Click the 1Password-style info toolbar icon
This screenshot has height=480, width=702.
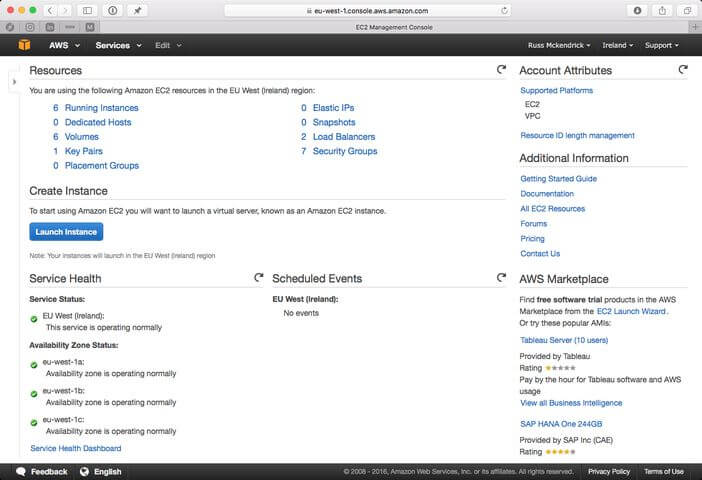coord(113,10)
